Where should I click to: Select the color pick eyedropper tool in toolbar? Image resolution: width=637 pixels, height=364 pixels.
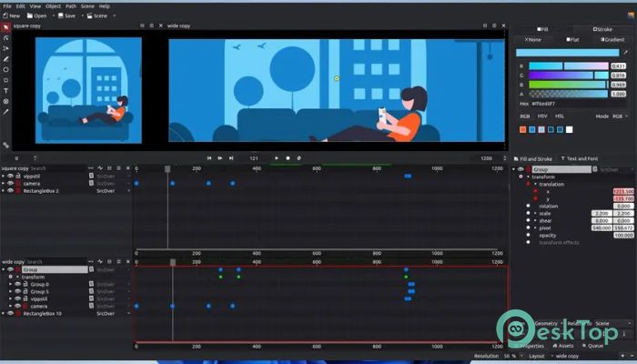click(x=5, y=112)
